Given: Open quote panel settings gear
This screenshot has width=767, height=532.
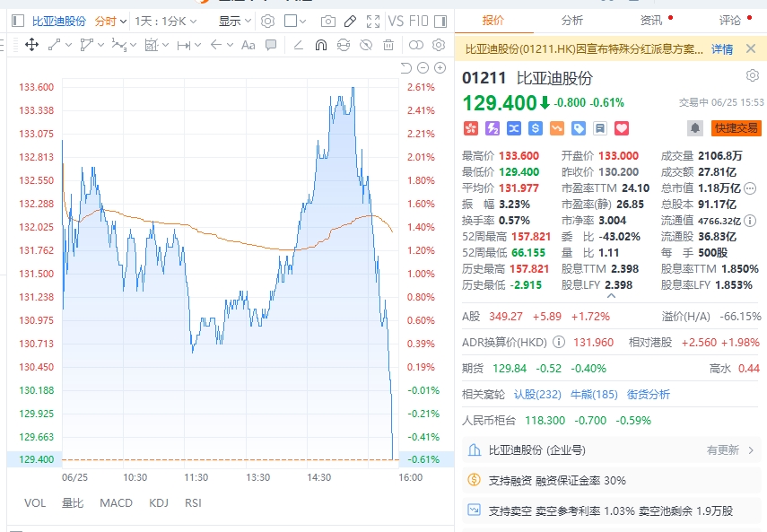Looking at the screenshot, I should 753,75.
